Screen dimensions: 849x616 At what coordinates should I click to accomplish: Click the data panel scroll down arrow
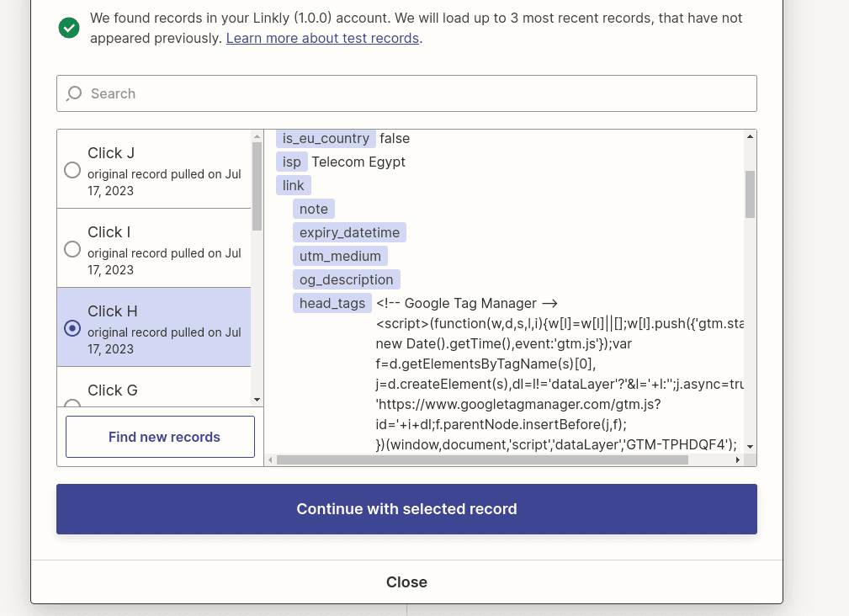click(750, 446)
